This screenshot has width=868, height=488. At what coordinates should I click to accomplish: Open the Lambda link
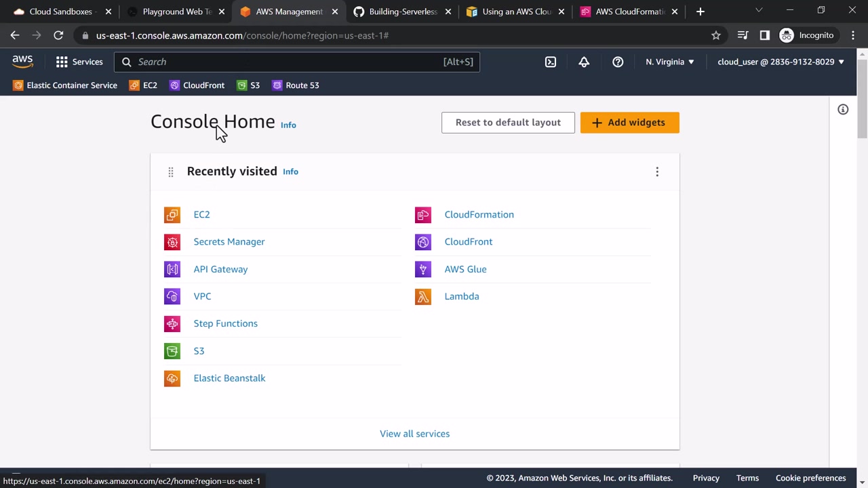point(462,296)
